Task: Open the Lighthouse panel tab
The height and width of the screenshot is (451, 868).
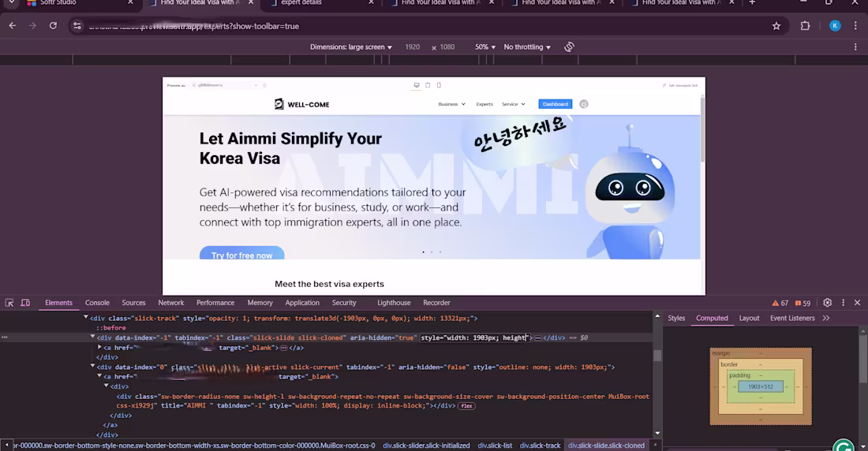Action: click(x=394, y=303)
